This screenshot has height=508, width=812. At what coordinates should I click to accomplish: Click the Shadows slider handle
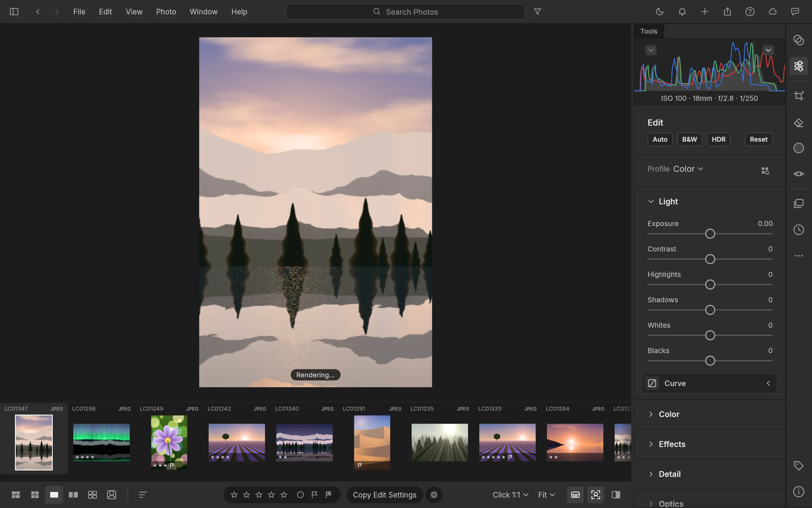click(x=710, y=310)
